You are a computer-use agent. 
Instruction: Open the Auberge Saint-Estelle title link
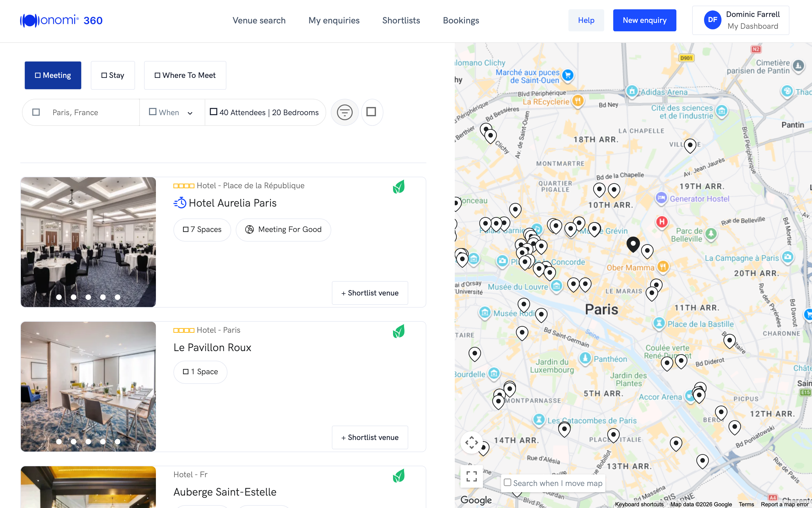pos(225,492)
